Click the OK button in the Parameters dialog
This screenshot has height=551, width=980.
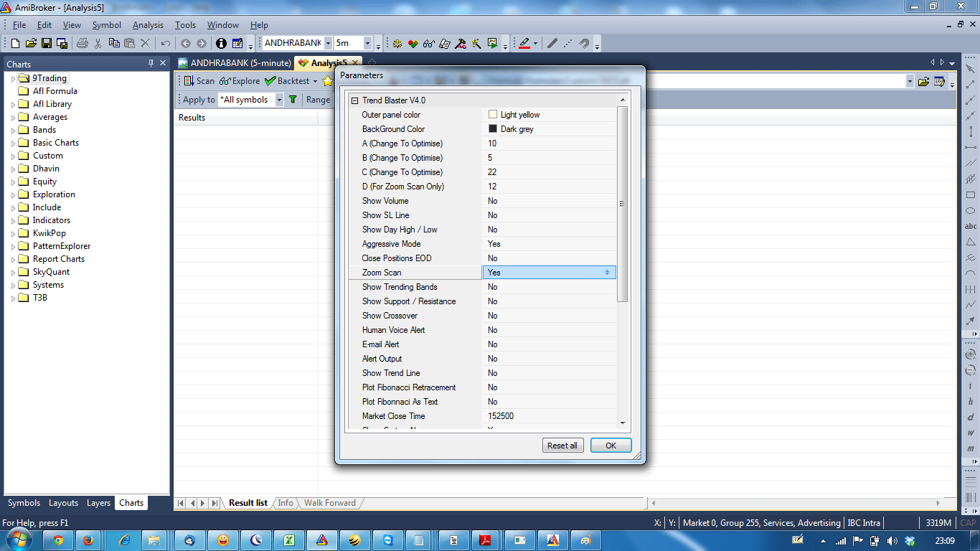point(611,446)
